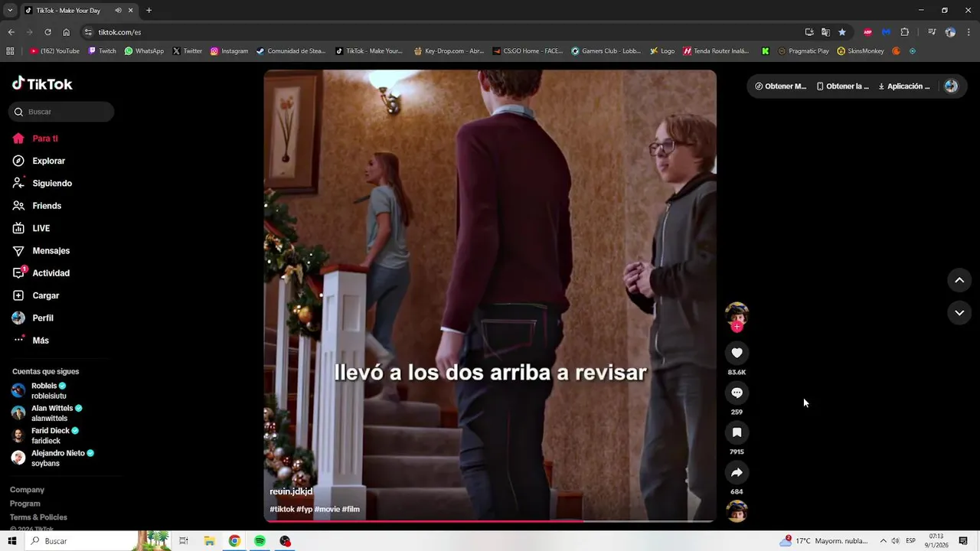The height and width of the screenshot is (551, 980).
Task: Open the WhatsApp bookmark
Action: tap(144, 51)
